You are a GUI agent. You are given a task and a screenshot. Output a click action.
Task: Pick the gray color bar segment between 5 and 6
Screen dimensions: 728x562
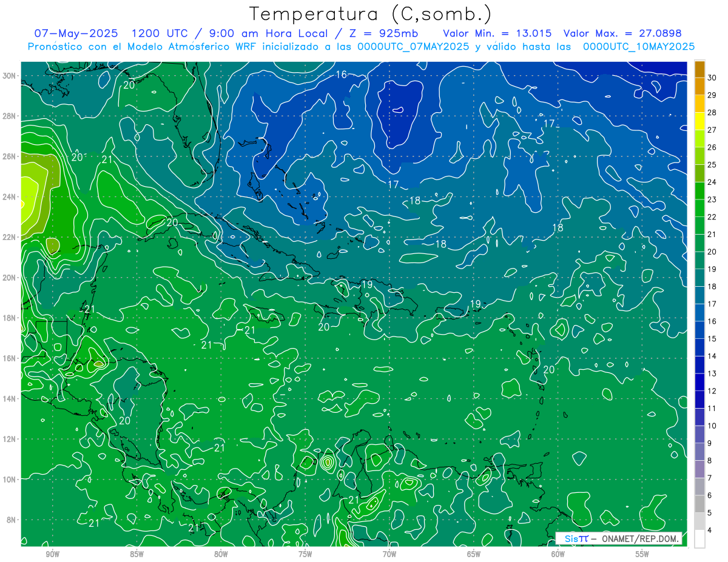(700, 504)
